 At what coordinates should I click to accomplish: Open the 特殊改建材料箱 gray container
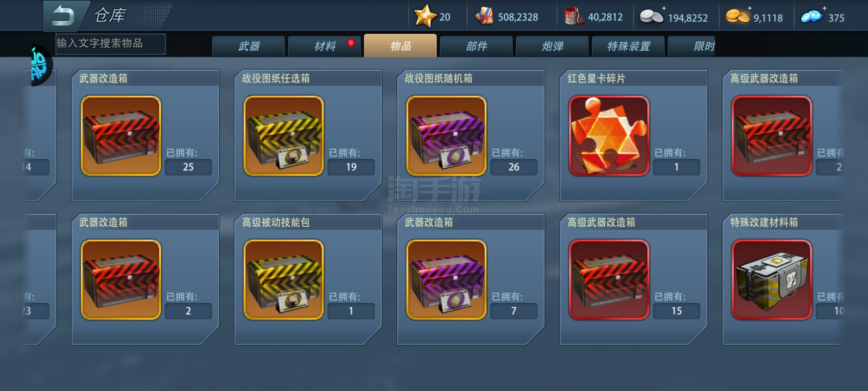point(772,279)
